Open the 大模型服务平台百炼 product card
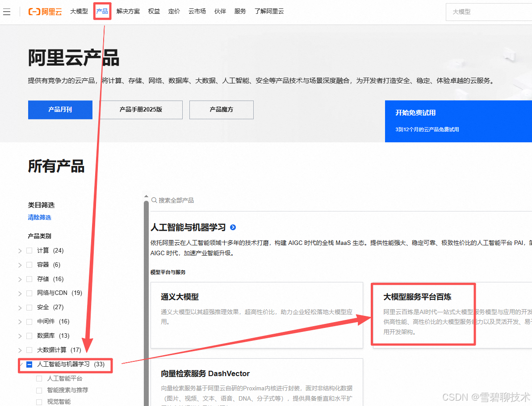The image size is (532, 406). 452,315
